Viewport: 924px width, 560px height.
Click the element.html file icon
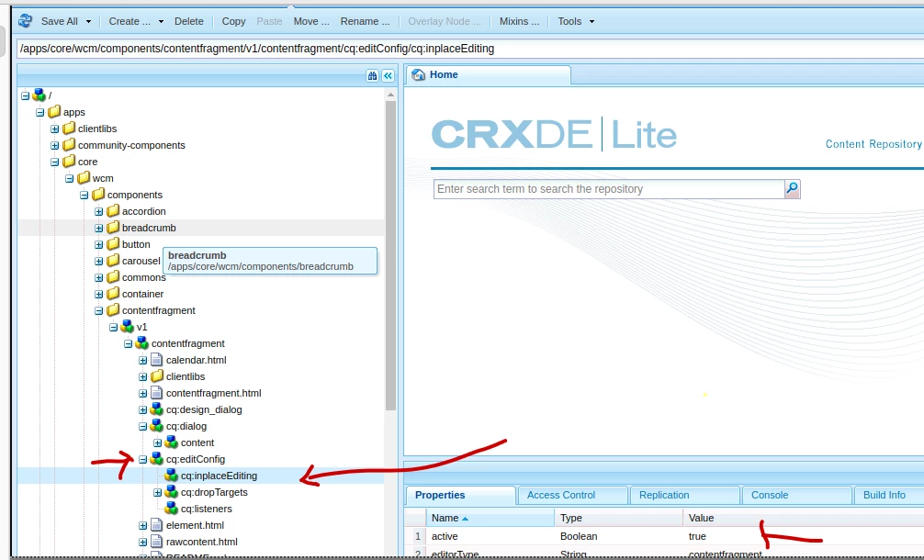(x=156, y=524)
